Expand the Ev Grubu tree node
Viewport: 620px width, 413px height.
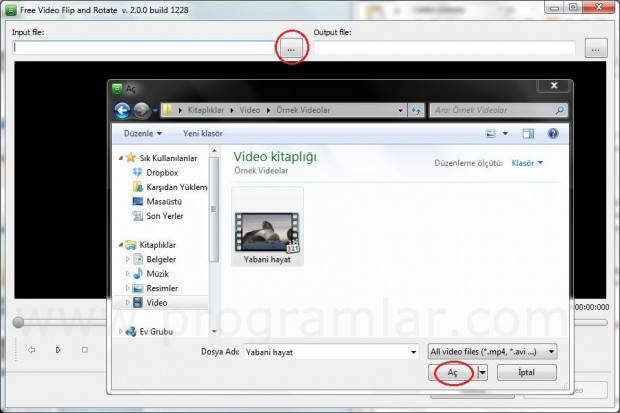click(121, 331)
